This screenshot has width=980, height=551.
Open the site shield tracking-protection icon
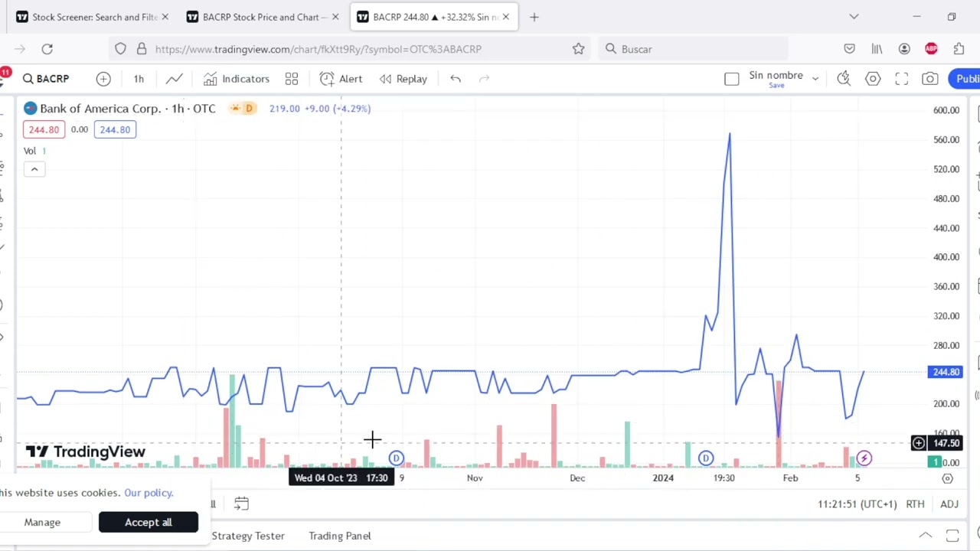[x=120, y=49]
